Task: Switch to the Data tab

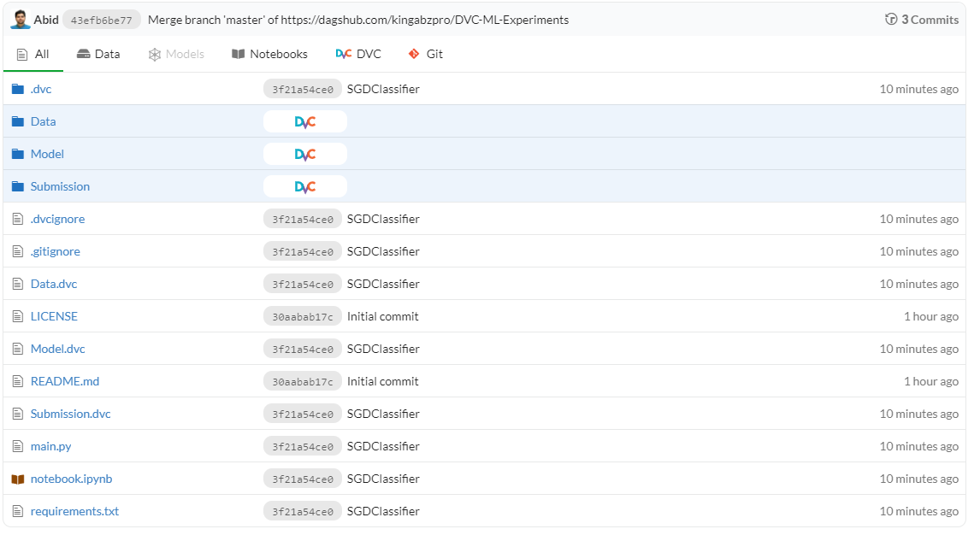Action: [98, 54]
